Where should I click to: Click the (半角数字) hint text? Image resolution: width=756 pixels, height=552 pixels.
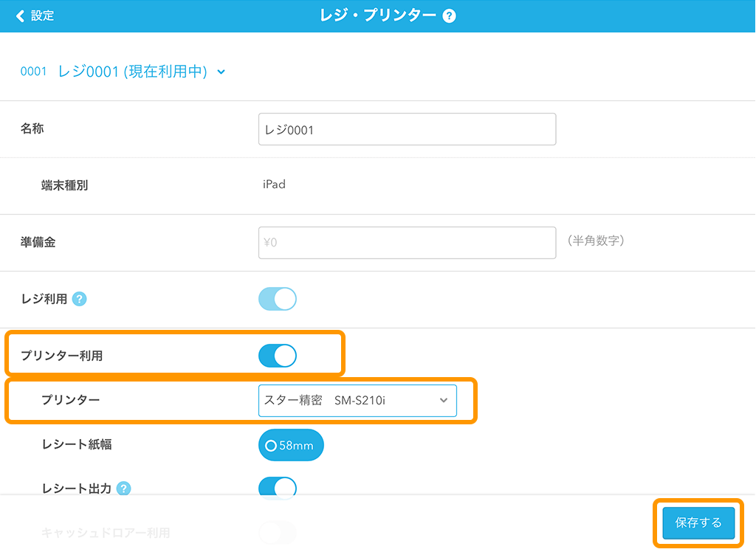(596, 241)
